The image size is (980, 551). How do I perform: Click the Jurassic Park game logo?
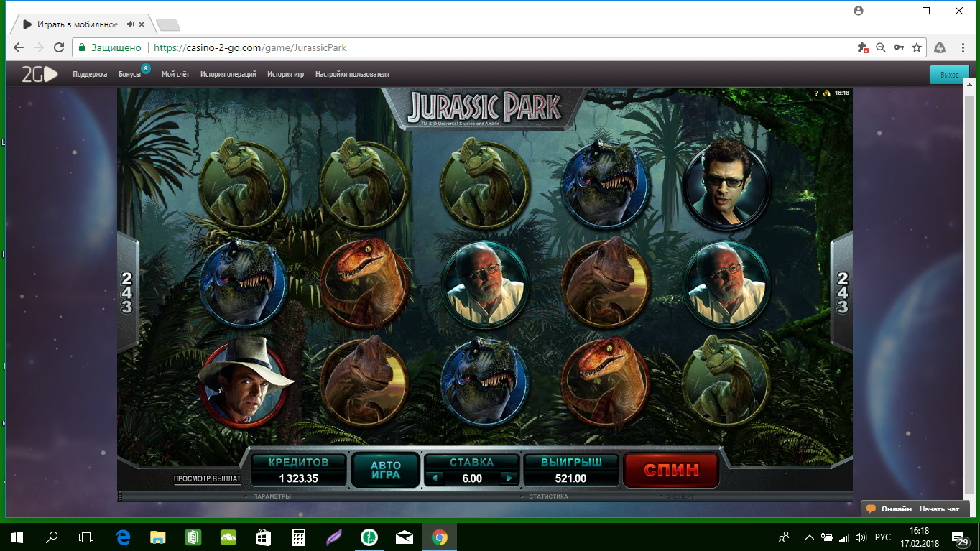(484, 108)
